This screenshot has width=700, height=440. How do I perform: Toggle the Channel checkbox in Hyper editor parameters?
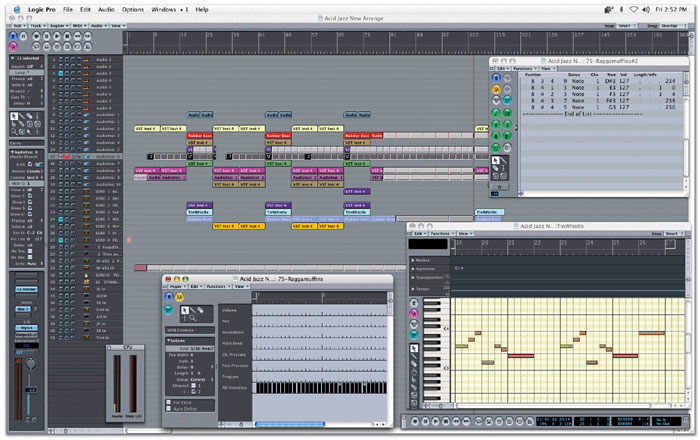point(193,386)
